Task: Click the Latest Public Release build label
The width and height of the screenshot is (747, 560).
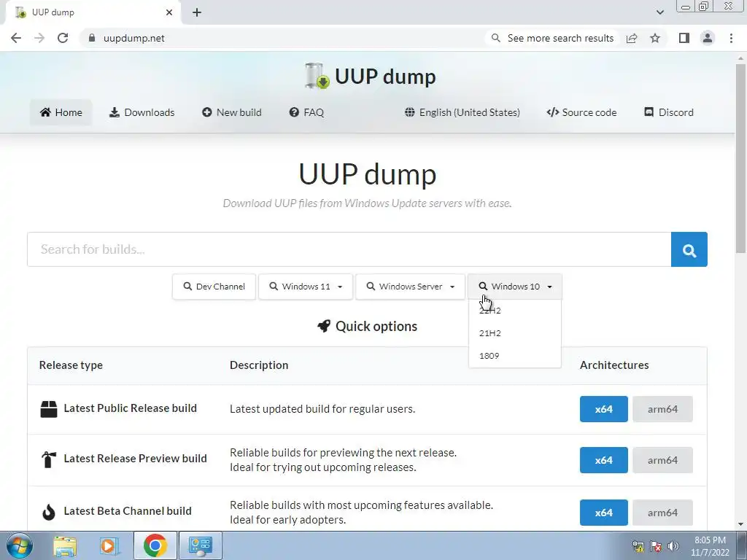Action: point(130,408)
